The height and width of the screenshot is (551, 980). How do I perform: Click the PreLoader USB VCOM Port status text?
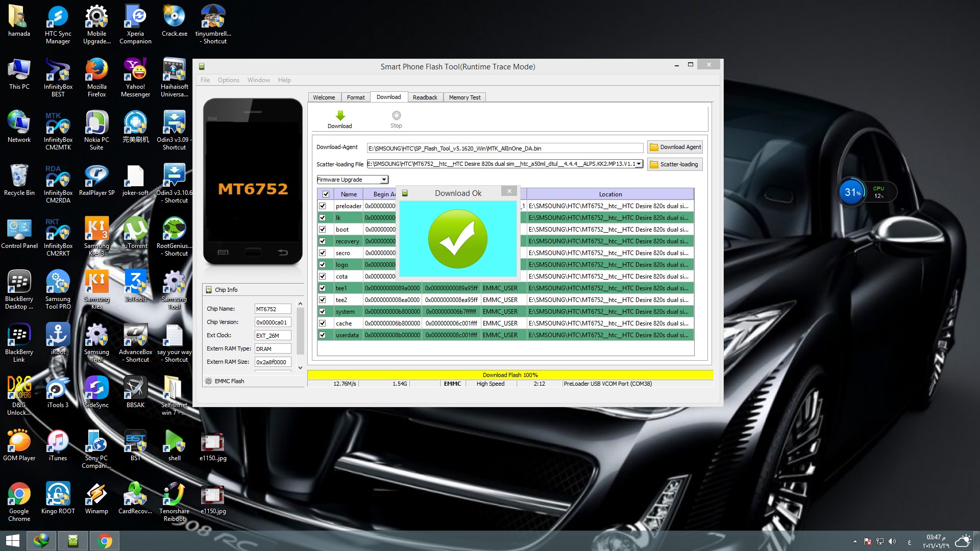click(x=607, y=384)
